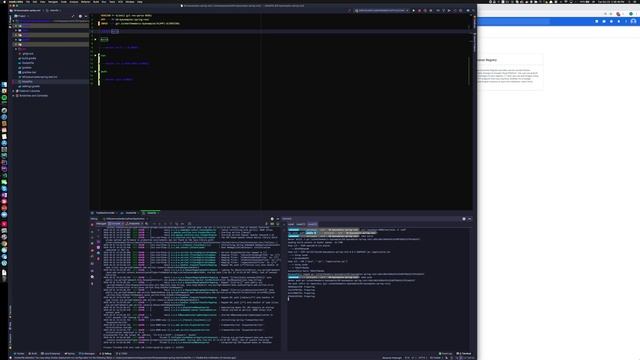Viewport: 640px width, 360px height.
Task: Click Evaluate Expression calculator icon
Action: [189, 224]
